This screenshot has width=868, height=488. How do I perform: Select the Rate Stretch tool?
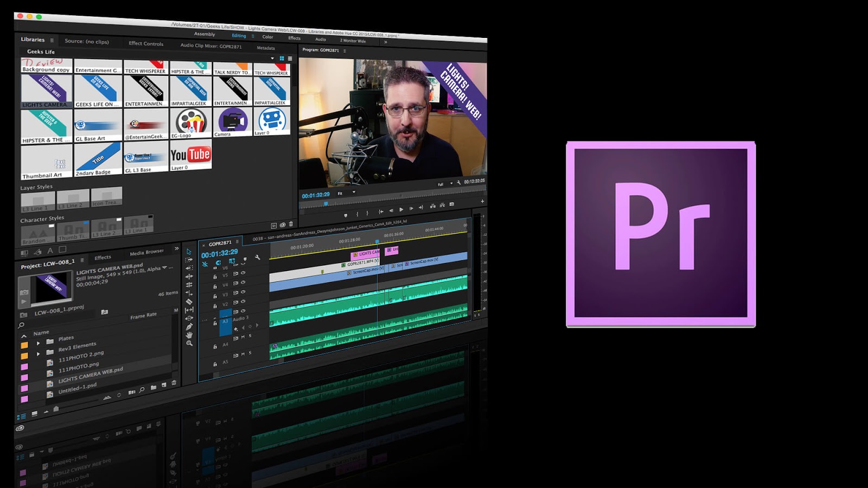click(x=189, y=293)
